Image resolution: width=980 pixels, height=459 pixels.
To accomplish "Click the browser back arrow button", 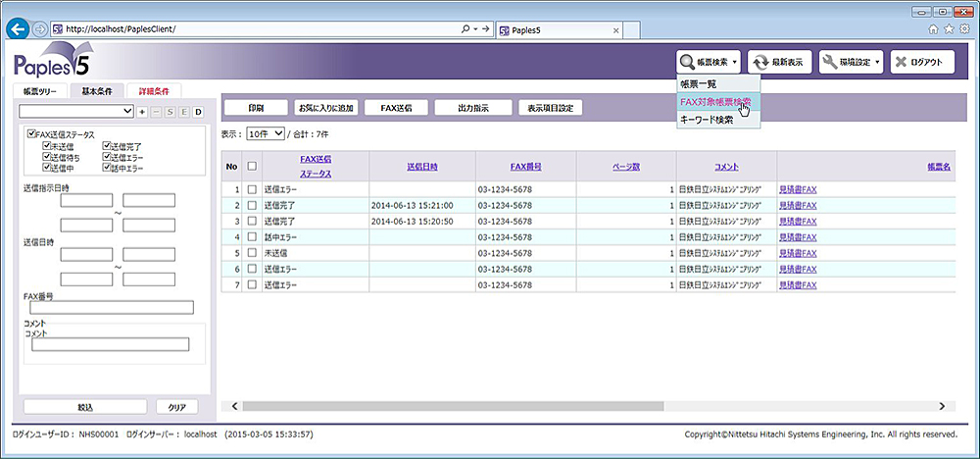I will click(x=20, y=28).
